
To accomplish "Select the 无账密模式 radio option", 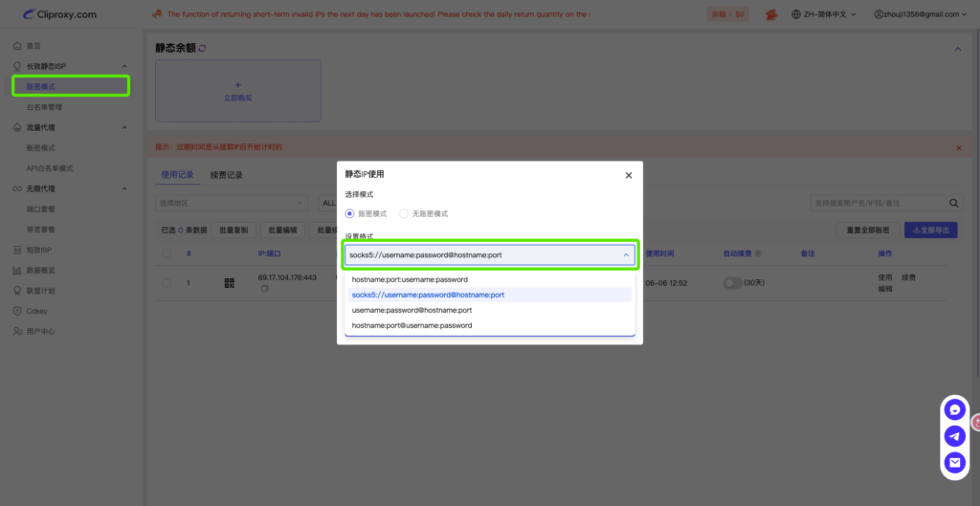I will coord(404,213).
